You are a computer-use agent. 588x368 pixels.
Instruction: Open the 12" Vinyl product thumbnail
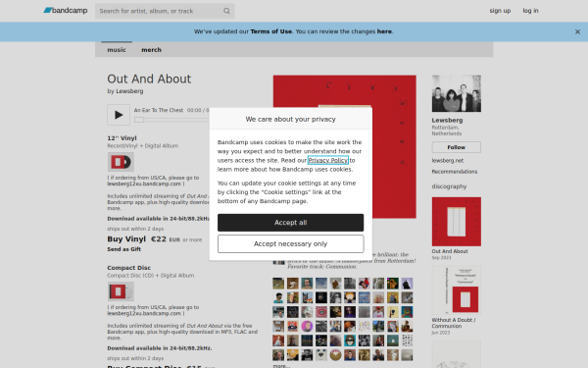coord(121,162)
